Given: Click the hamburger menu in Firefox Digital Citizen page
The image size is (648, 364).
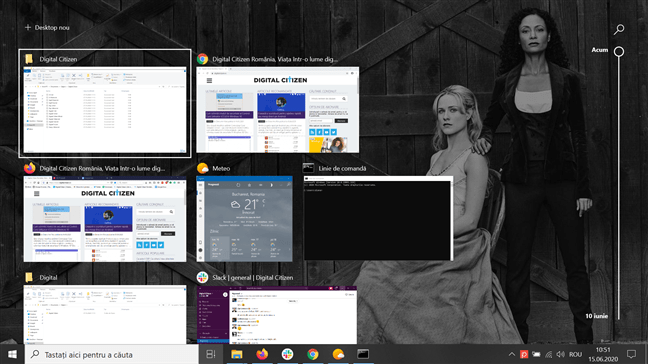Looking at the screenshot, I should pos(37,193).
